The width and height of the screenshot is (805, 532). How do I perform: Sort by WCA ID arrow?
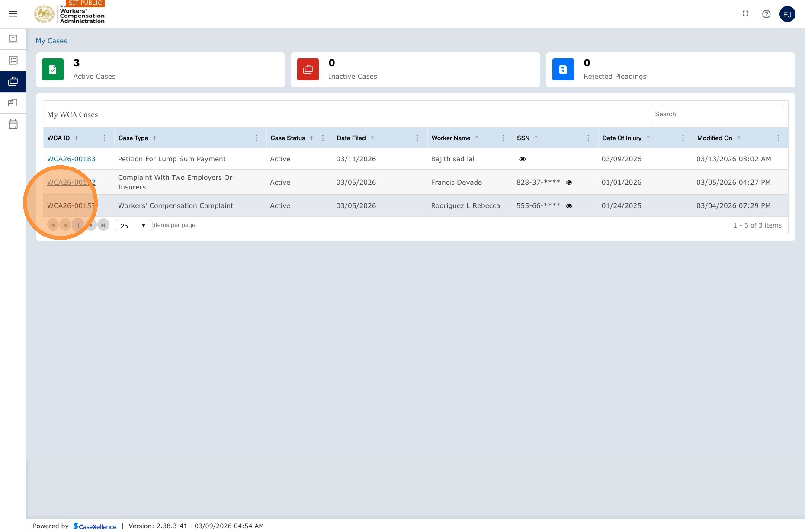point(76,138)
